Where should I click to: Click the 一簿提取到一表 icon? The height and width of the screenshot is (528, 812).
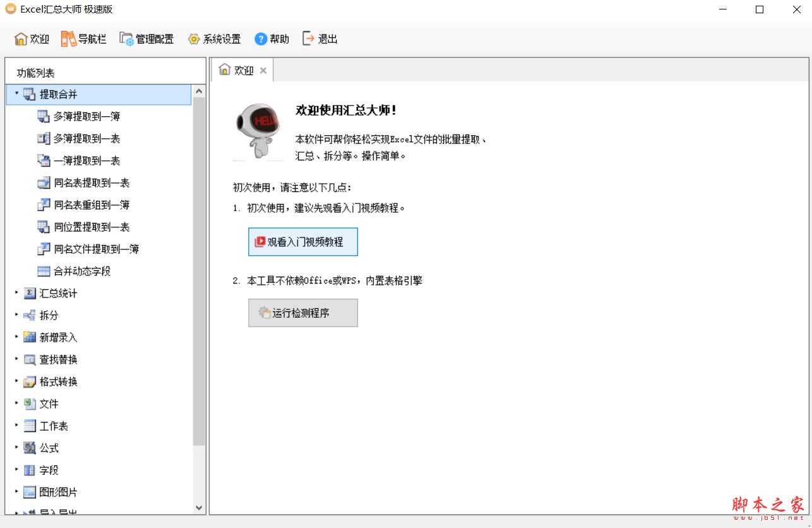tap(44, 160)
